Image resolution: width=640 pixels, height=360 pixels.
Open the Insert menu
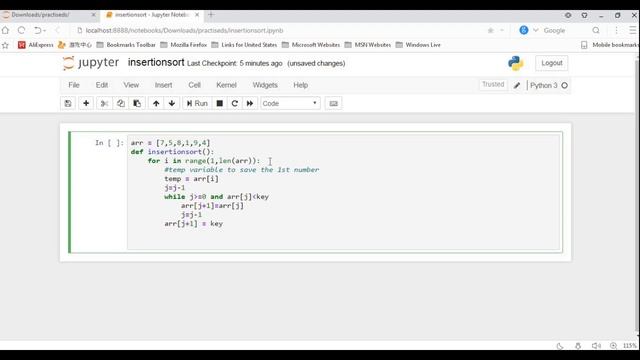click(x=163, y=85)
